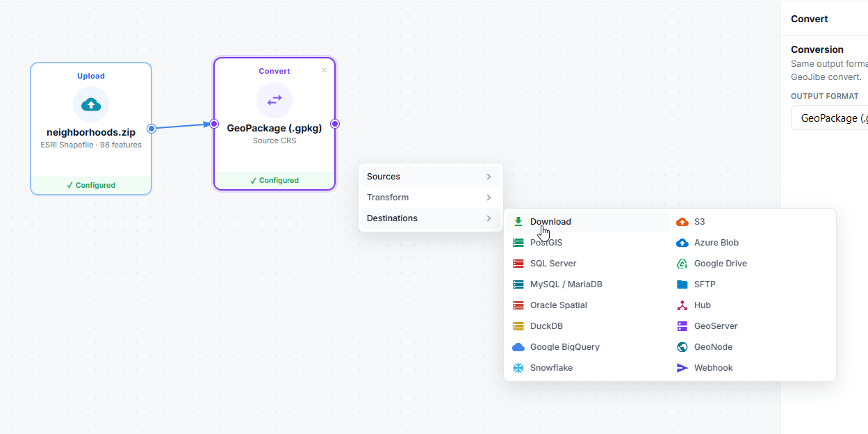The height and width of the screenshot is (434, 868).
Task: Select the GeoNode globe icon
Action: coord(682,347)
